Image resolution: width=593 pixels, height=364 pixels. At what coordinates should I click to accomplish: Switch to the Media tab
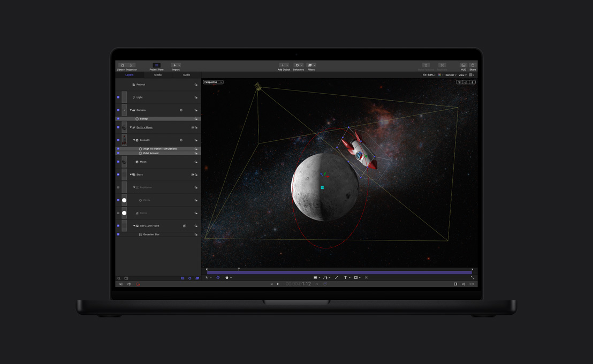pos(157,74)
